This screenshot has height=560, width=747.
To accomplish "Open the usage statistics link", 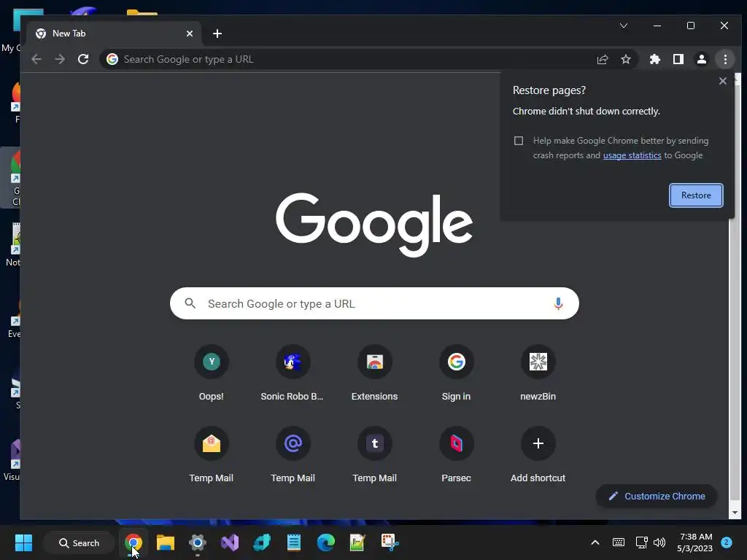I will [x=632, y=155].
